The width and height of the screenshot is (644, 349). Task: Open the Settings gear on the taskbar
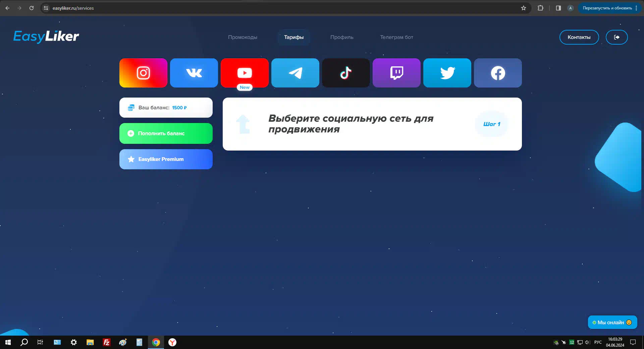(x=74, y=342)
